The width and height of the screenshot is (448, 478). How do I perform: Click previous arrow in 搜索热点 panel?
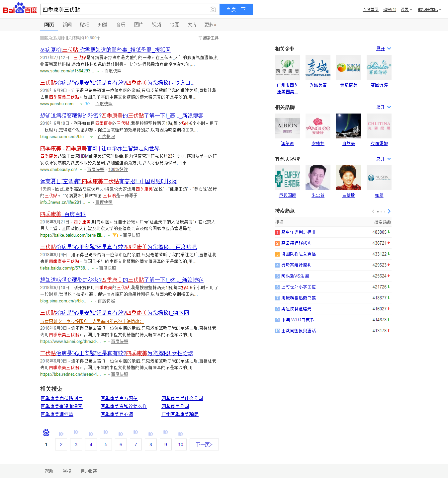373,211
